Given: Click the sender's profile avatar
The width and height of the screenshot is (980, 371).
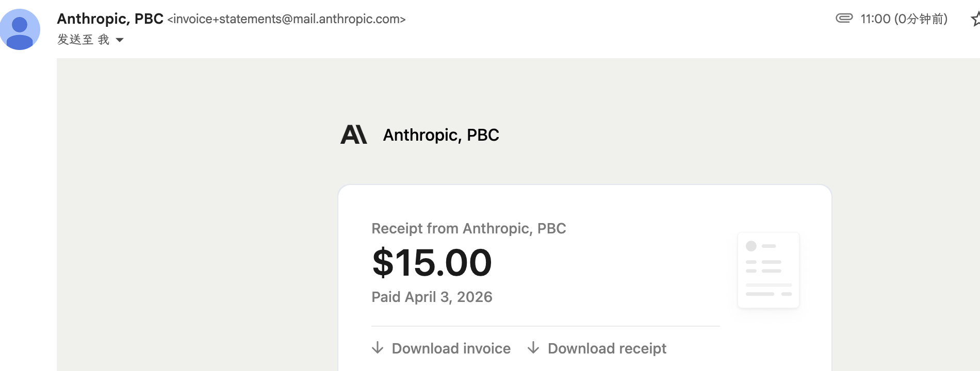Looking at the screenshot, I should coord(20,29).
